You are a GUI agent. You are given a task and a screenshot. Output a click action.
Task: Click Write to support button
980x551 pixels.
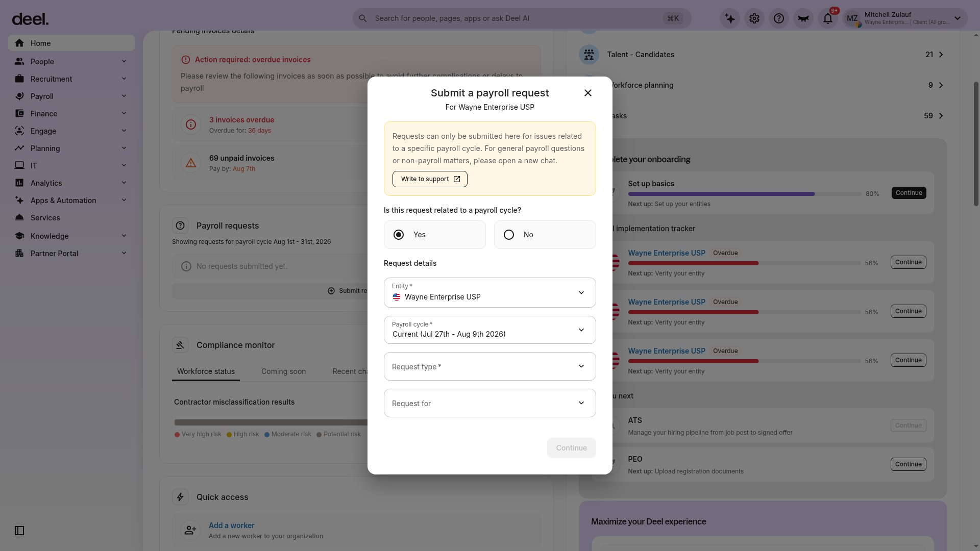coord(430,179)
